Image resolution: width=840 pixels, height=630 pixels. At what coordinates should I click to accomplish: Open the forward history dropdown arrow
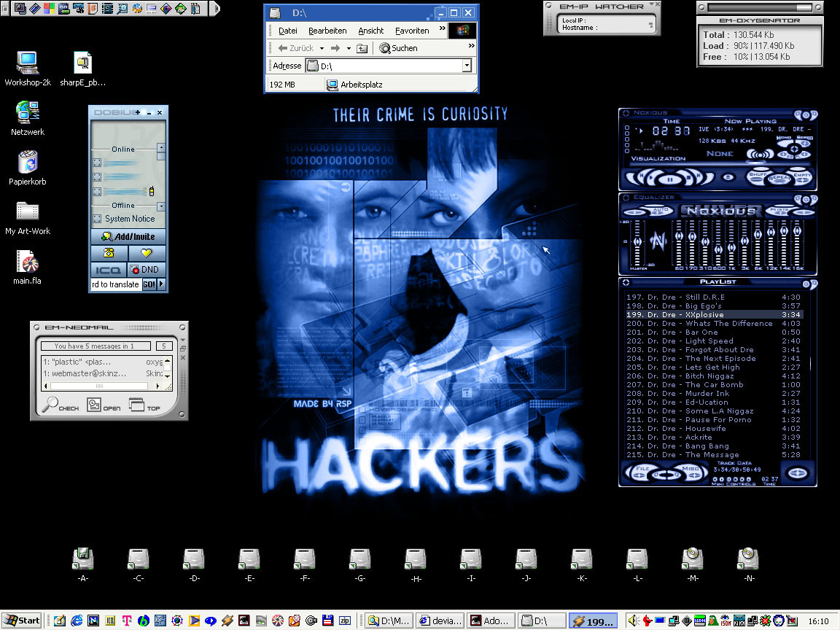click(349, 48)
